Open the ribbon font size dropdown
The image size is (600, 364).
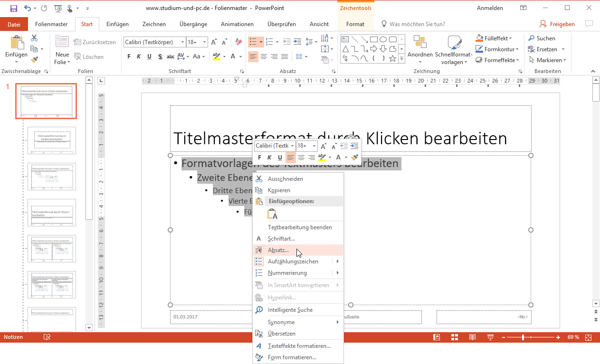pos(205,42)
